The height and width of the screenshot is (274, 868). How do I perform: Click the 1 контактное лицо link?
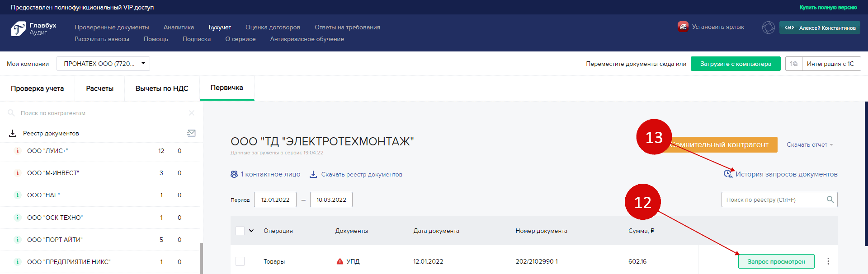pyautogui.click(x=270, y=174)
